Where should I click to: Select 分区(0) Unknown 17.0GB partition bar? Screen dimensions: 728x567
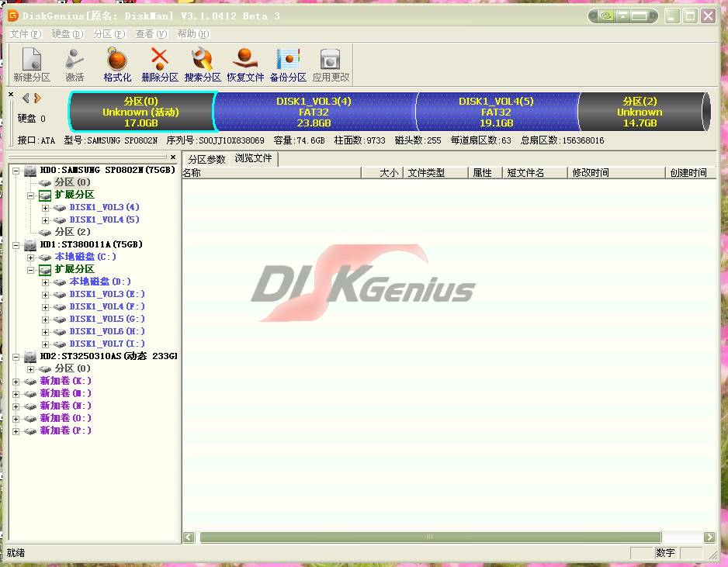pos(141,112)
